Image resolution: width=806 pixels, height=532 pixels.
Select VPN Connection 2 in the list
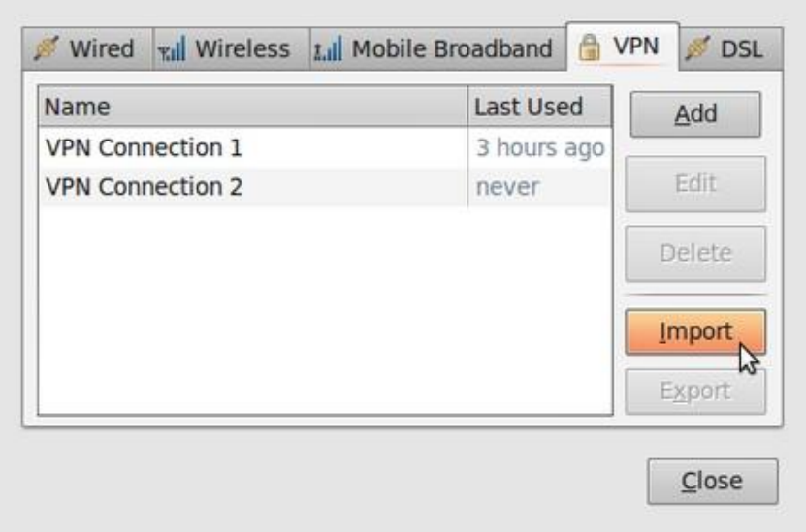coord(144,186)
